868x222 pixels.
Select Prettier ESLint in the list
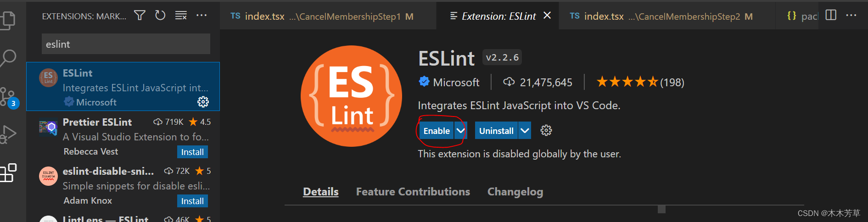tap(123, 135)
